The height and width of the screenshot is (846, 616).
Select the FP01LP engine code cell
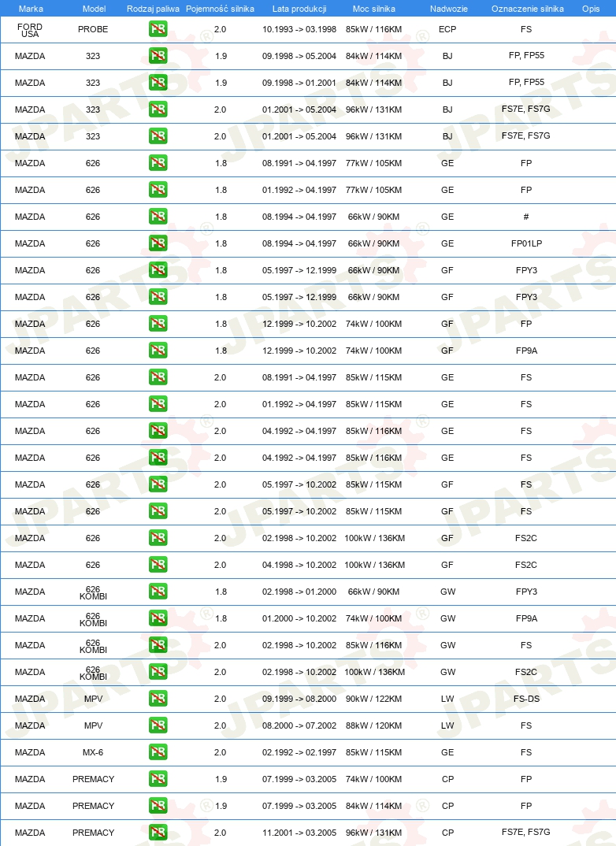(x=526, y=243)
